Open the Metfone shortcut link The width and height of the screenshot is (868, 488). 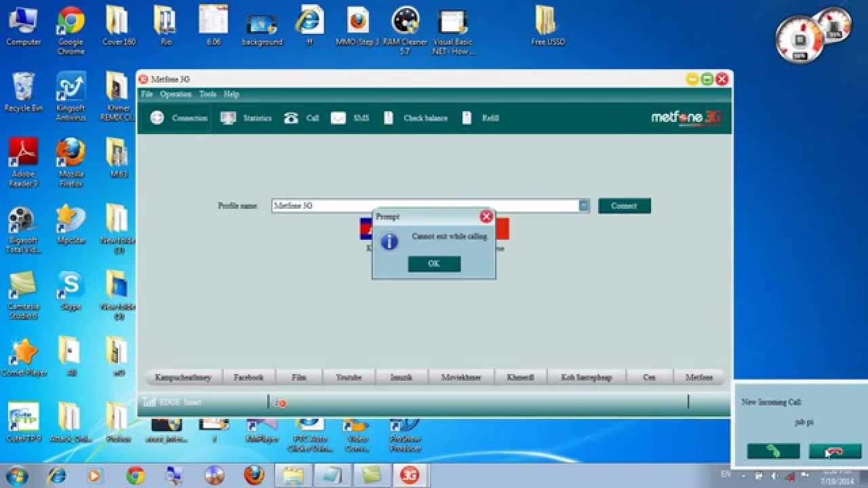[699, 377]
